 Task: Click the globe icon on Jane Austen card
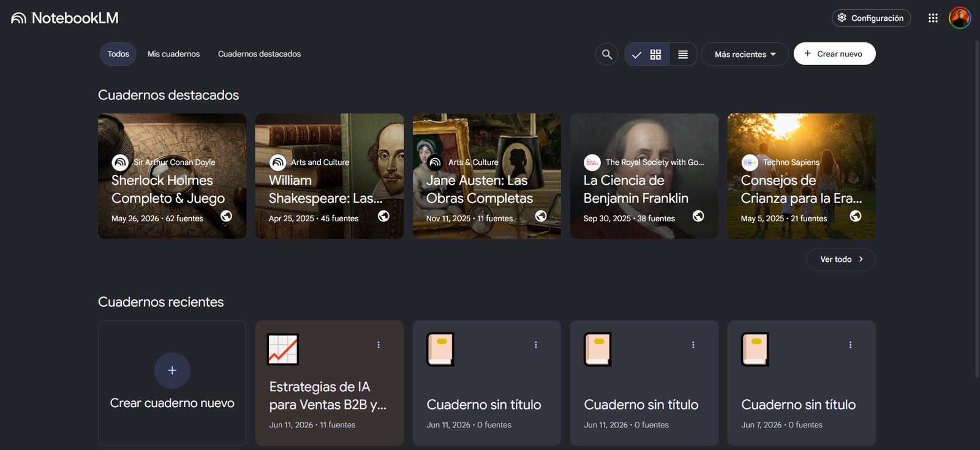pos(541,216)
